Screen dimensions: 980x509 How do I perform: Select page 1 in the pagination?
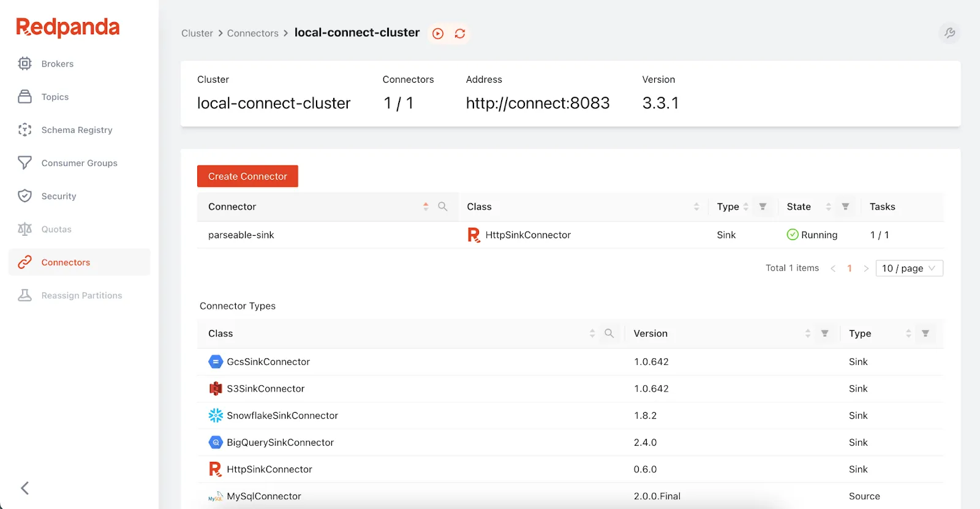pyautogui.click(x=850, y=268)
